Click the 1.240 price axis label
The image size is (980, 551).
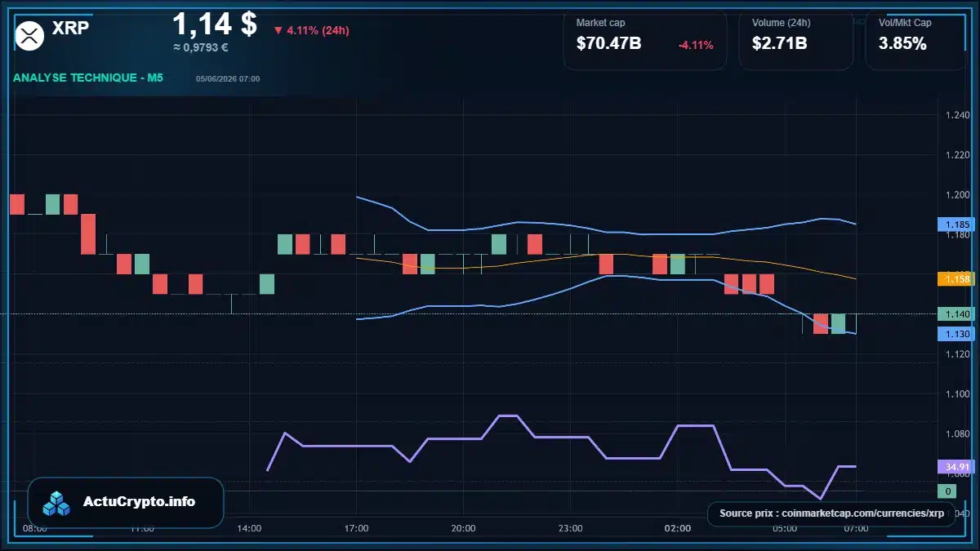(957, 115)
